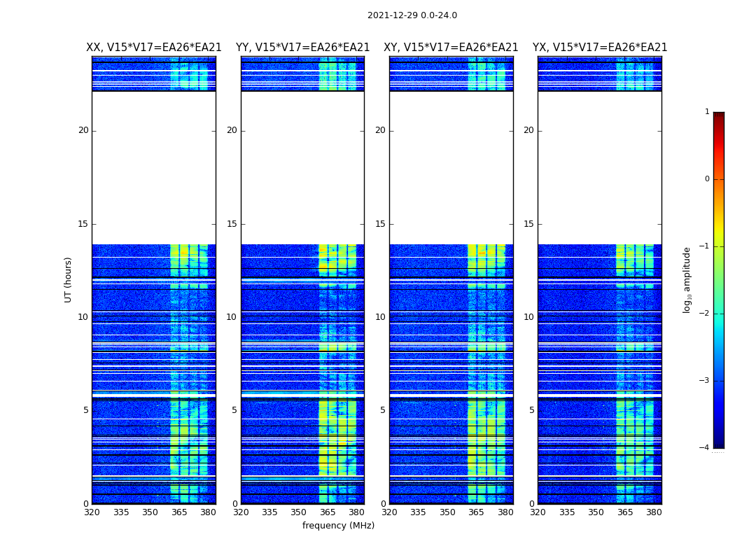Click the 20 hour tick of YY panel
735x560 pixels.
coord(232,130)
